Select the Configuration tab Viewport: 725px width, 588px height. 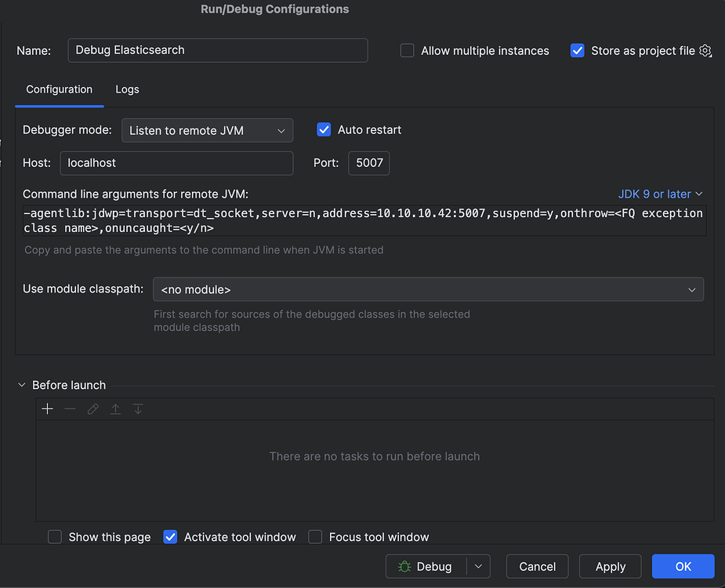tap(59, 89)
